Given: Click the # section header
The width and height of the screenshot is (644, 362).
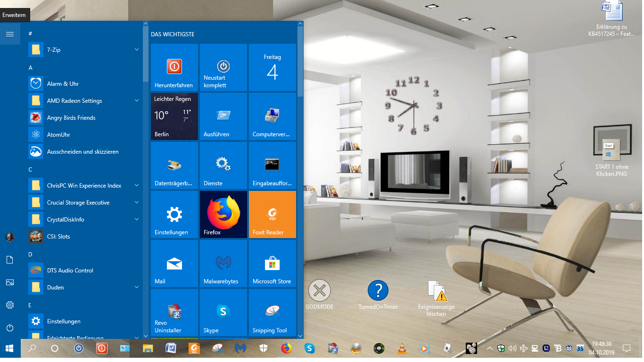Looking at the screenshot, I should pyautogui.click(x=31, y=33).
